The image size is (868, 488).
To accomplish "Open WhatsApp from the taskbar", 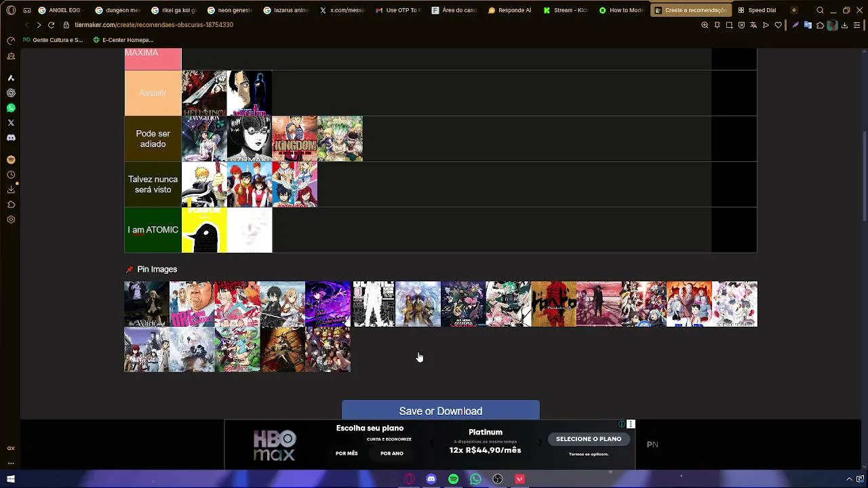I will 475,479.
